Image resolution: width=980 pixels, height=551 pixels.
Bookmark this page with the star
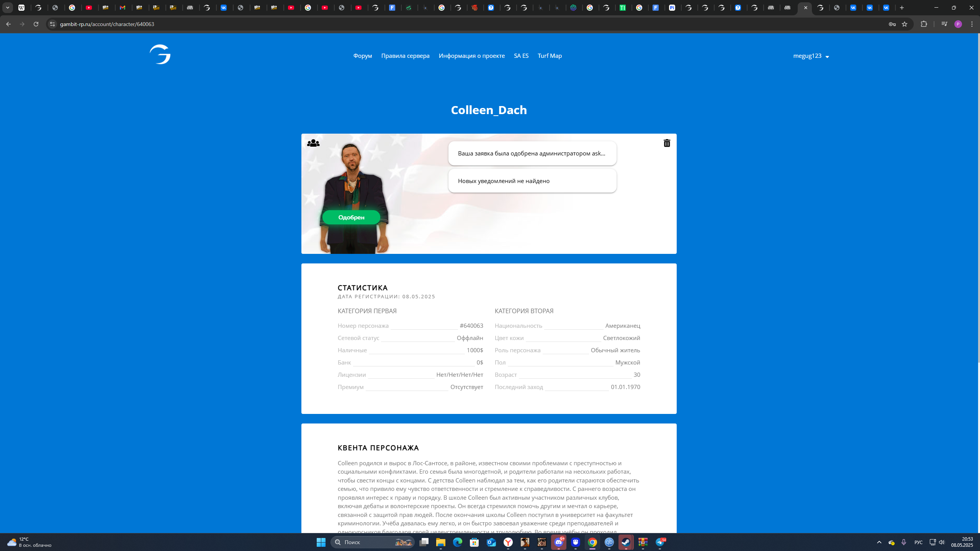pyautogui.click(x=905, y=24)
